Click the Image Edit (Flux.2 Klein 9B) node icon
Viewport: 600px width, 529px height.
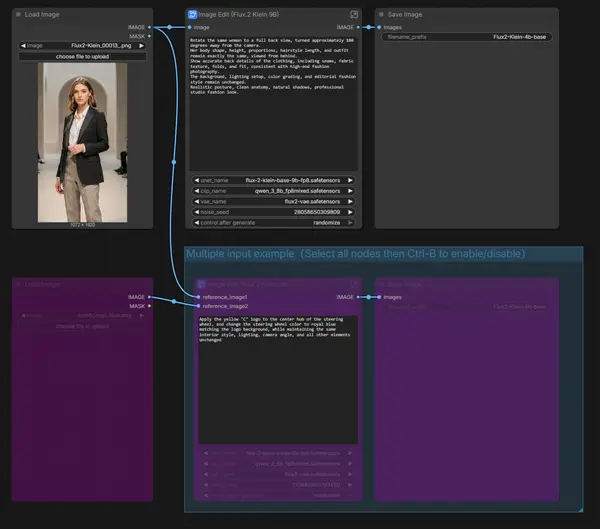[x=192, y=15]
